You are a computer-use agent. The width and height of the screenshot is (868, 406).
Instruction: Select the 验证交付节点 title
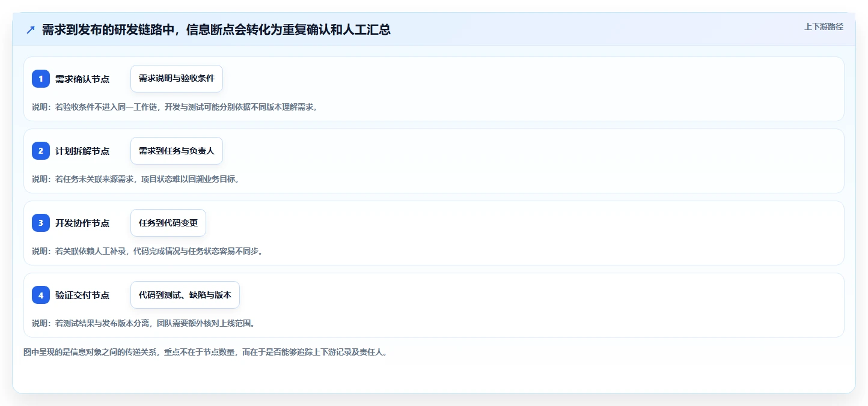(x=82, y=295)
